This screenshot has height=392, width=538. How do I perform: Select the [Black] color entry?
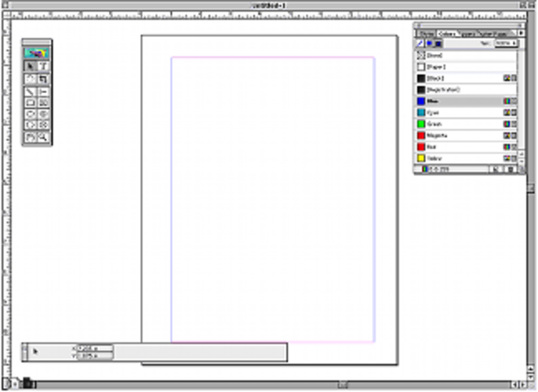pyautogui.click(x=467, y=78)
